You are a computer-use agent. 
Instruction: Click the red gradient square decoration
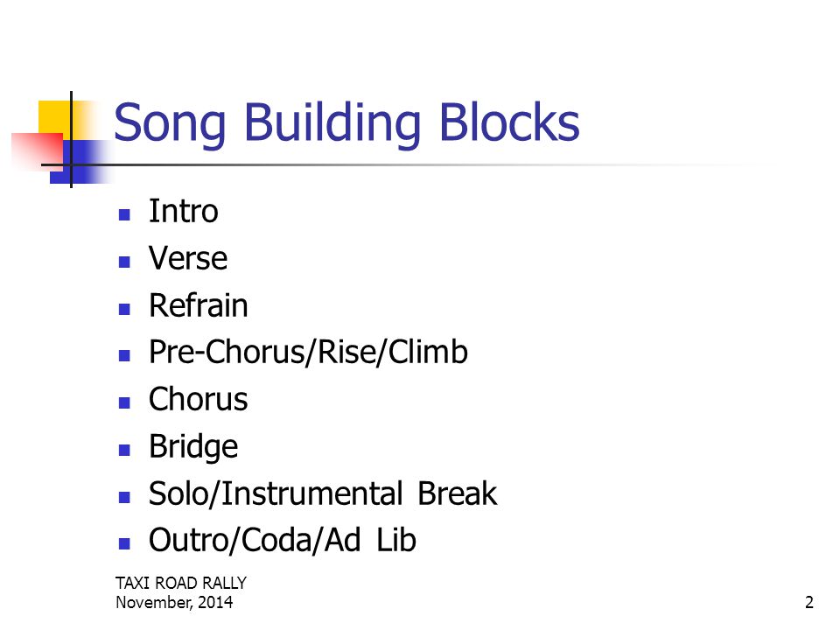pyautogui.click(x=38, y=151)
